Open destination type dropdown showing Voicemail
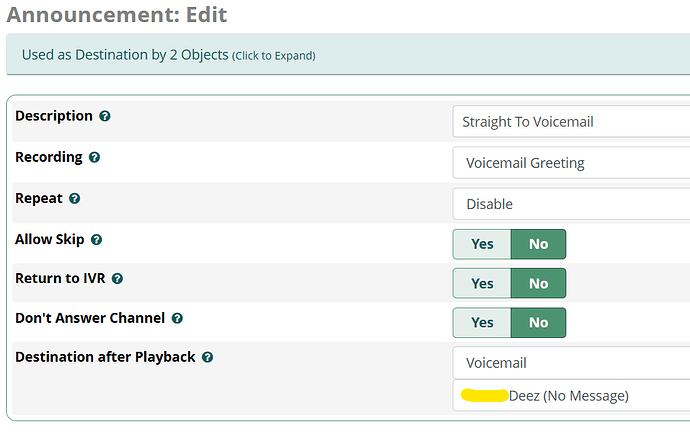The width and height of the screenshot is (690, 438). pyautogui.click(x=571, y=363)
